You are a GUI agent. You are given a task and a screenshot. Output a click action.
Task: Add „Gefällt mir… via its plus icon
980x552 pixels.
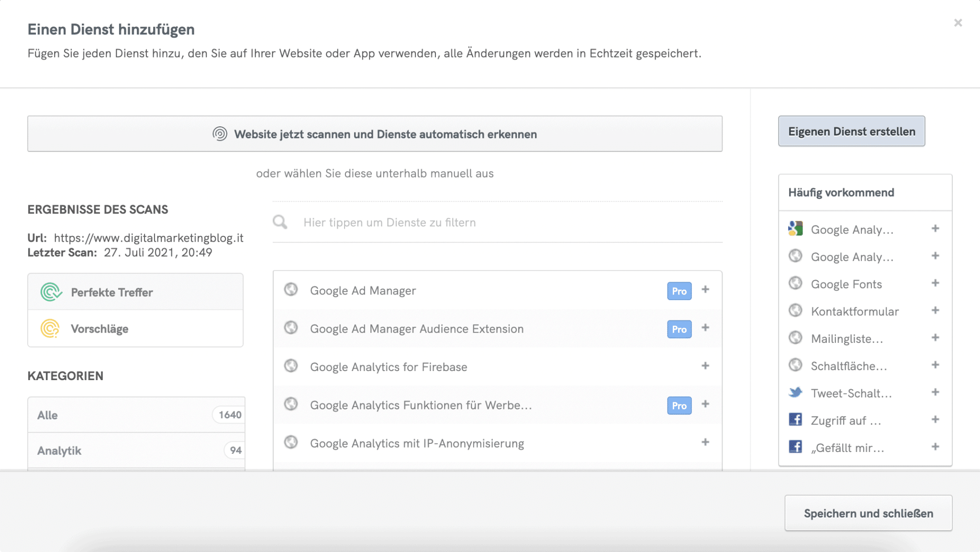tap(935, 447)
